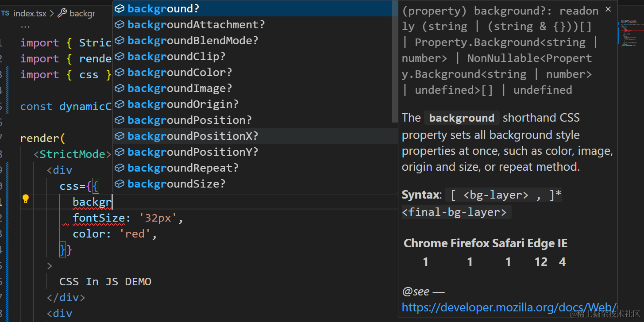
Task: Click the lightbulb quick fix icon
Action: 26,199
